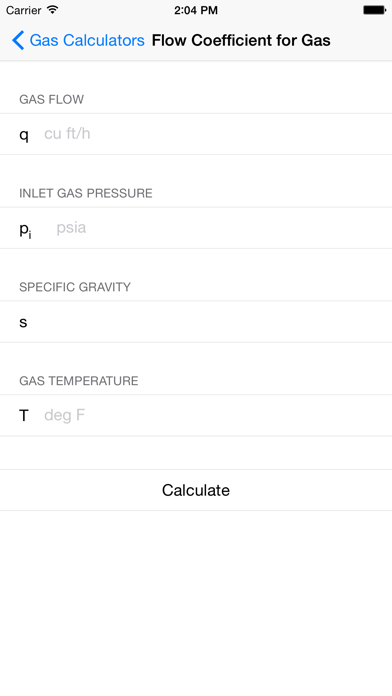Viewport: 392px width, 696px height.
Task: Tap the INLET GAS PRESSURE header
Action: (86, 193)
